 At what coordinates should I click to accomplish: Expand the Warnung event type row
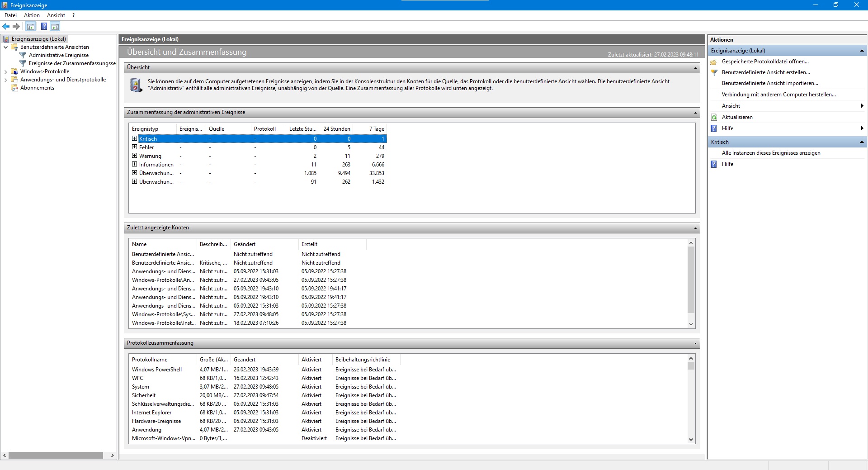tap(134, 156)
